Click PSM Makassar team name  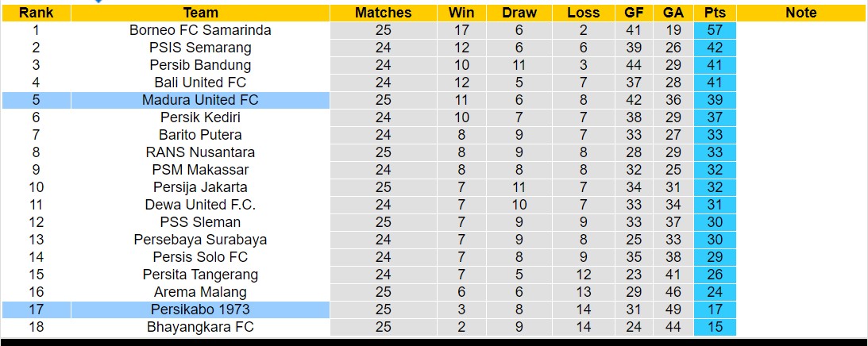coord(200,170)
